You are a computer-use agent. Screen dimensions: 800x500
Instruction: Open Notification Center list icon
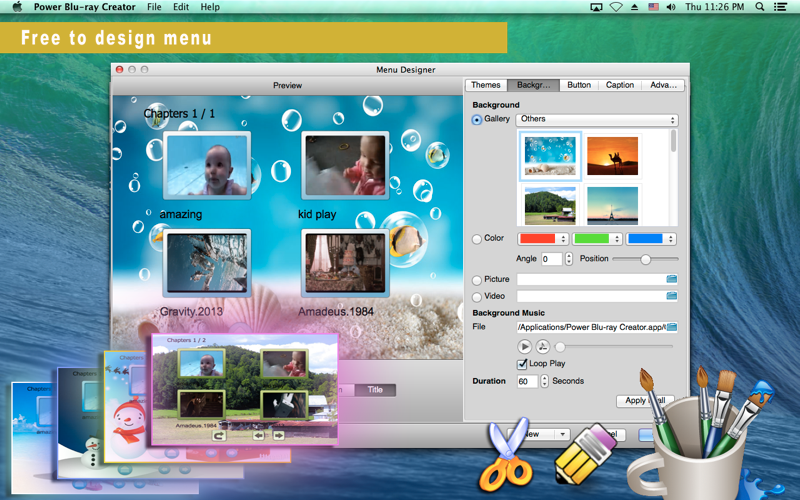tap(780, 7)
